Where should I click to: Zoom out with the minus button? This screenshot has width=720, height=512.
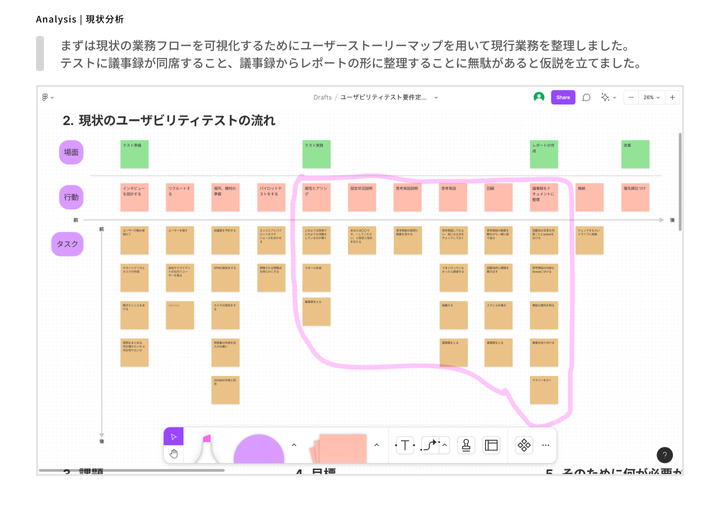(x=631, y=97)
